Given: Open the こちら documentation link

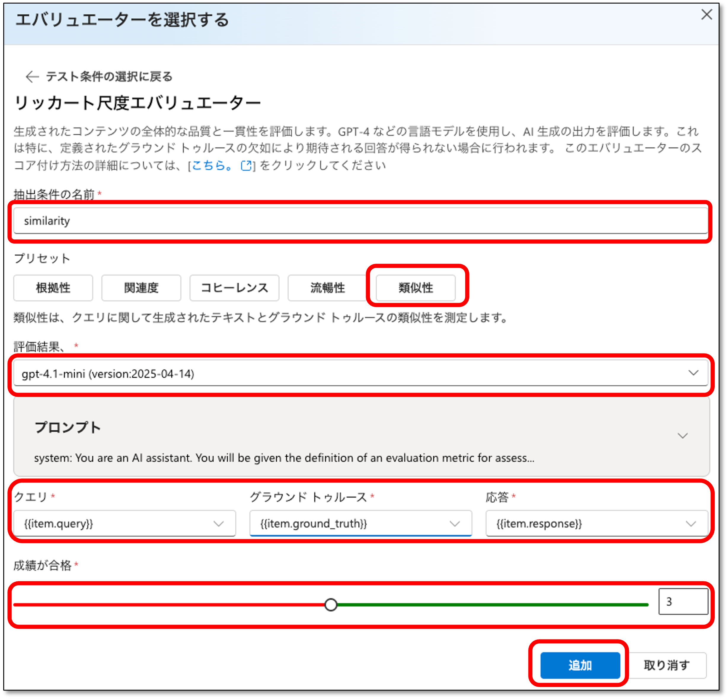Looking at the screenshot, I should coord(213,165).
